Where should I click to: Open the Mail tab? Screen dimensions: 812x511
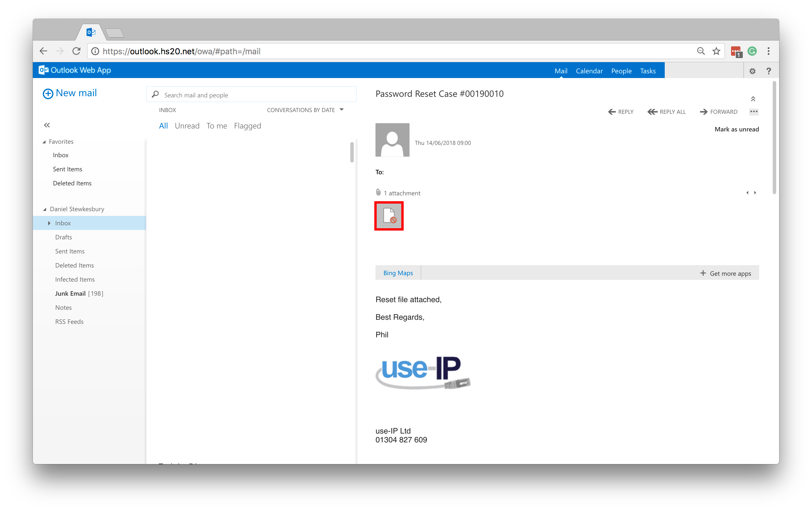[x=561, y=70]
